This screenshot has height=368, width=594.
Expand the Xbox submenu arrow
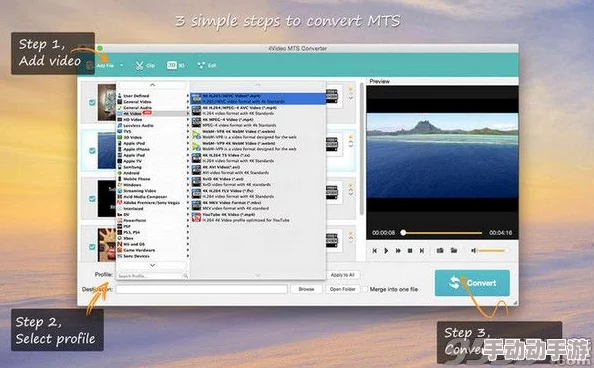click(188, 238)
